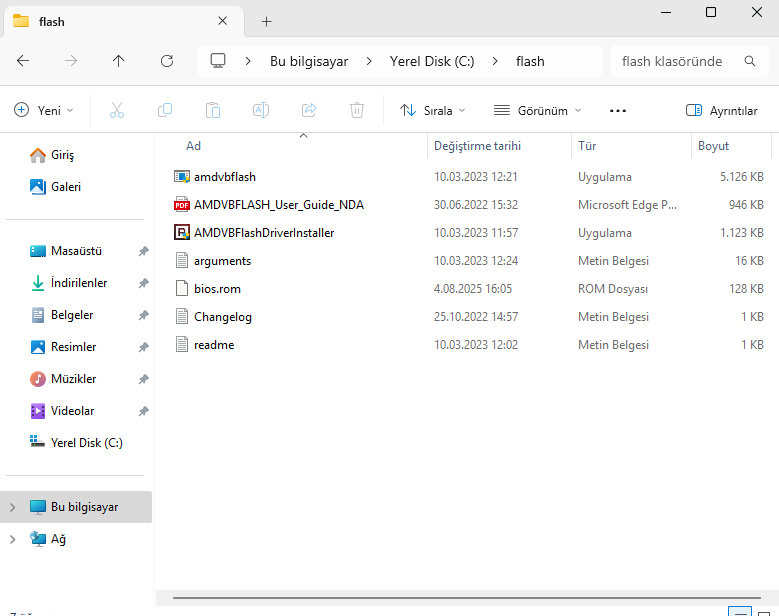This screenshot has width=779, height=616.
Task: Click the Paste clipboard icon
Action: point(213,110)
